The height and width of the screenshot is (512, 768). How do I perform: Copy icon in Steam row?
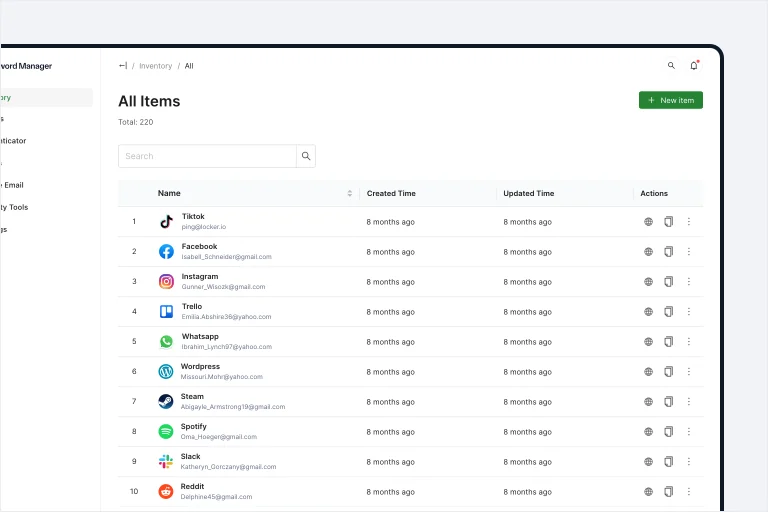coord(669,402)
